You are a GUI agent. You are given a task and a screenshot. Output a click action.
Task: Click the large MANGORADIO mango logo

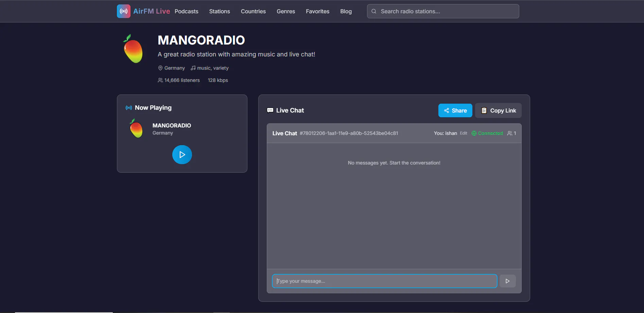133,49
